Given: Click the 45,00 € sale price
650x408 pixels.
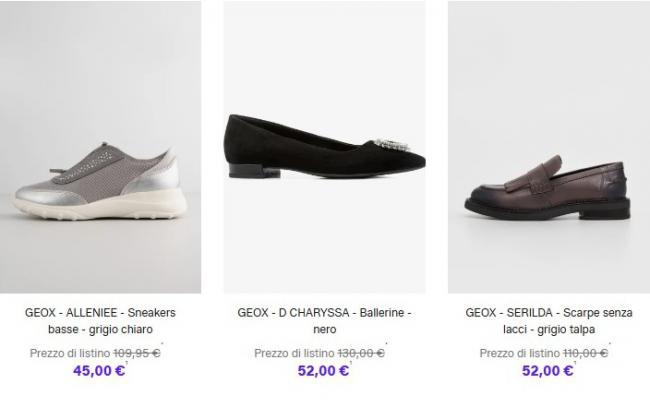Looking at the screenshot, I should pos(98,370).
